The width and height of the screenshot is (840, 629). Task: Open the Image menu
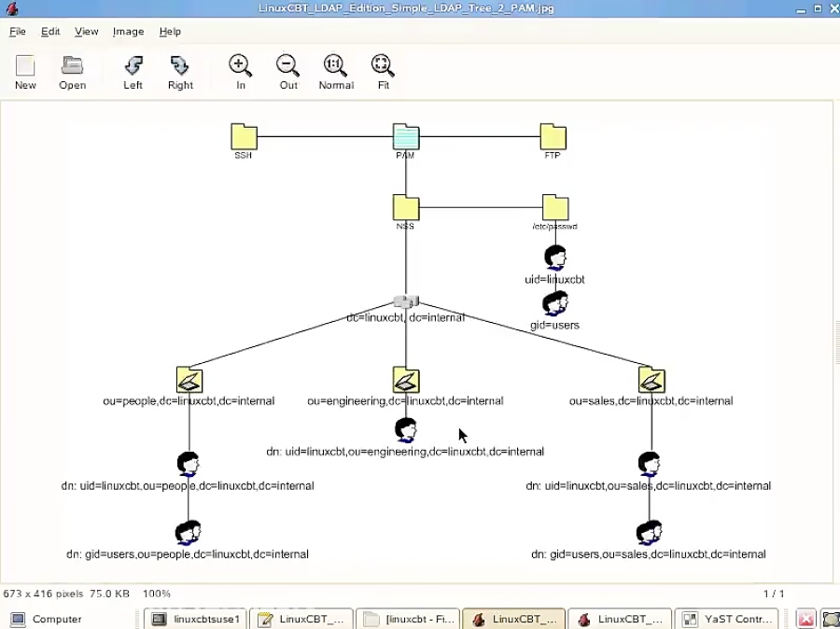128,31
